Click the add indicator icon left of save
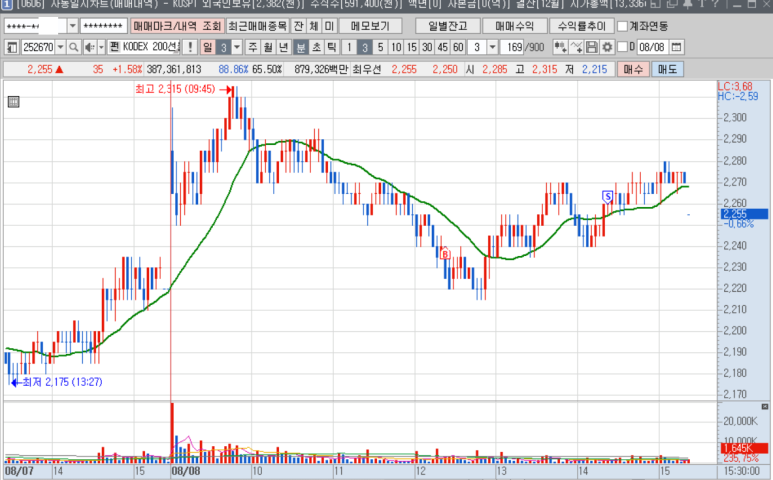 pos(576,47)
